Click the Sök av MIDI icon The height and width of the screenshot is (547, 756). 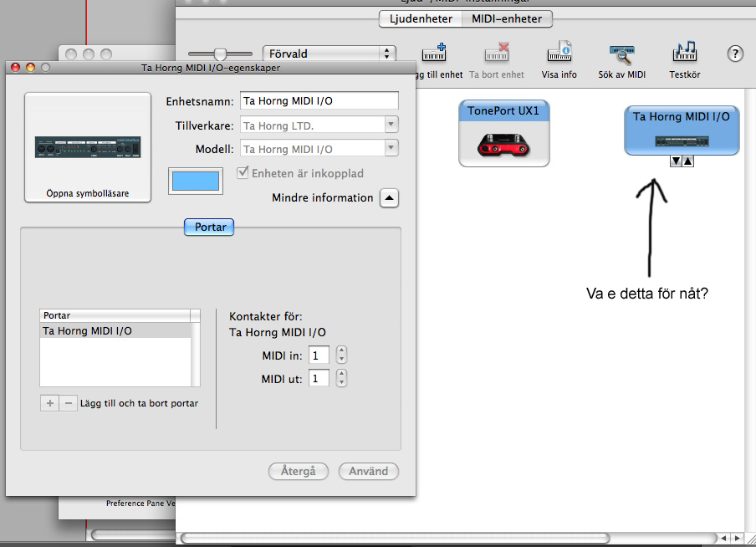[x=622, y=54]
